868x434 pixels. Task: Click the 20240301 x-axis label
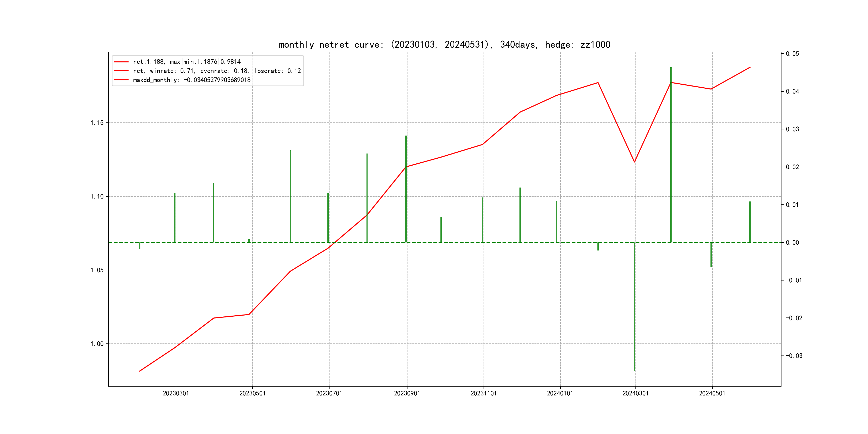[x=635, y=393]
